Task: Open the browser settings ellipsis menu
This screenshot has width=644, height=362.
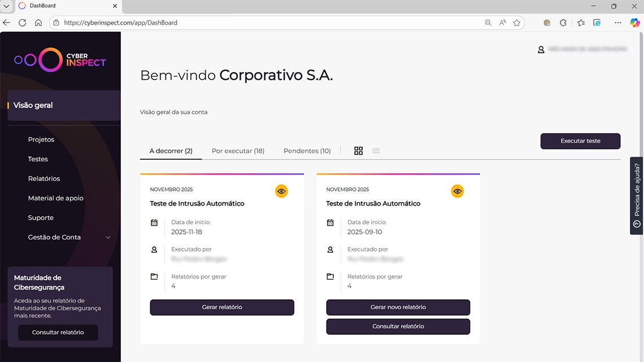Action: point(617,23)
